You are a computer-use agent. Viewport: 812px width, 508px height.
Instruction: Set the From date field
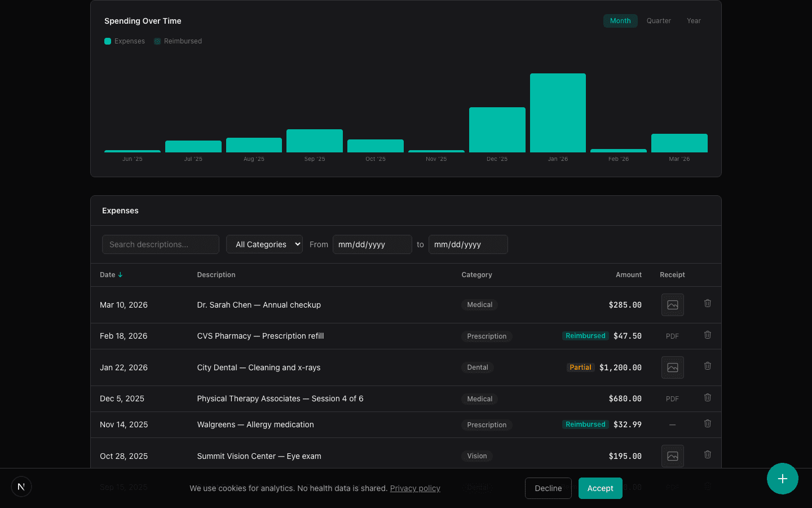click(372, 244)
